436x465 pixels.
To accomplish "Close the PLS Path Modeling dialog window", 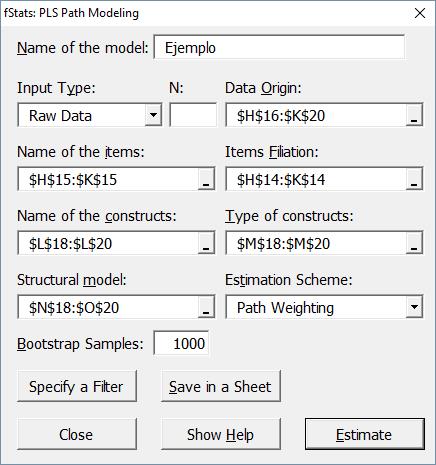I will (x=420, y=13).
